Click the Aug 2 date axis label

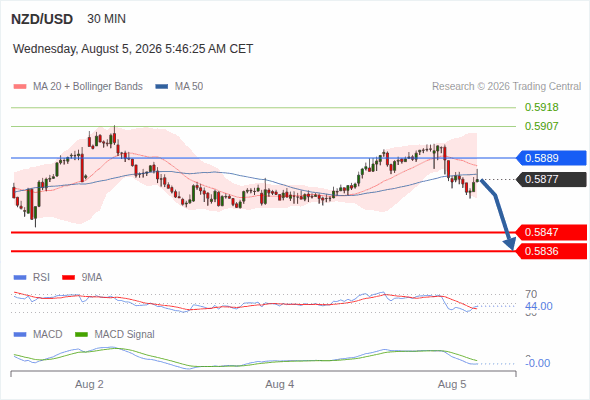tap(89, 384)
